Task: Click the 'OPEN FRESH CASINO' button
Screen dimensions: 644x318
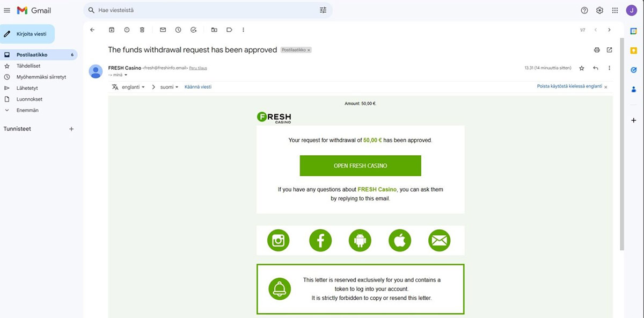Action: [x=360, y=165]
